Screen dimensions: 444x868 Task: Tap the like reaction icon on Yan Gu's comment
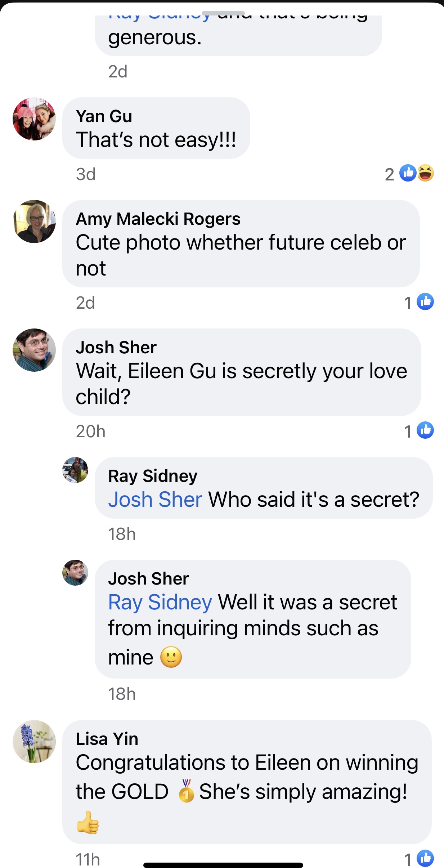point(408,173)
